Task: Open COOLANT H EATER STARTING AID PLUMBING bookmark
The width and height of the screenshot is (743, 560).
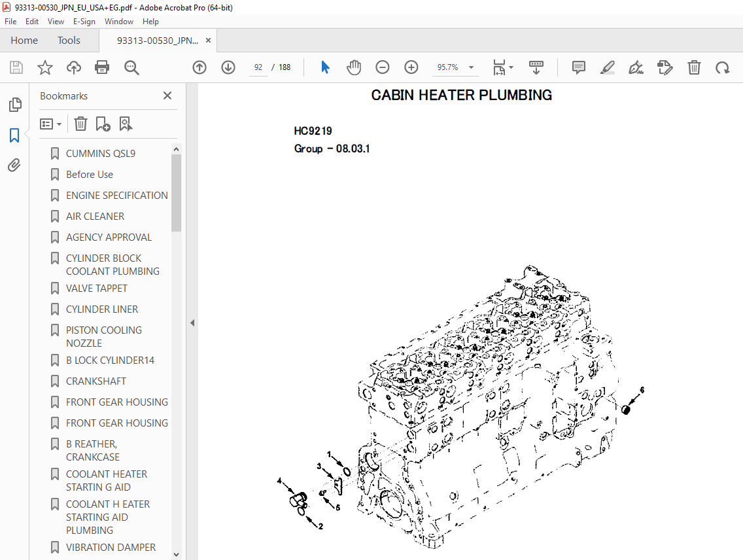Action: click(x=107, y=517)
